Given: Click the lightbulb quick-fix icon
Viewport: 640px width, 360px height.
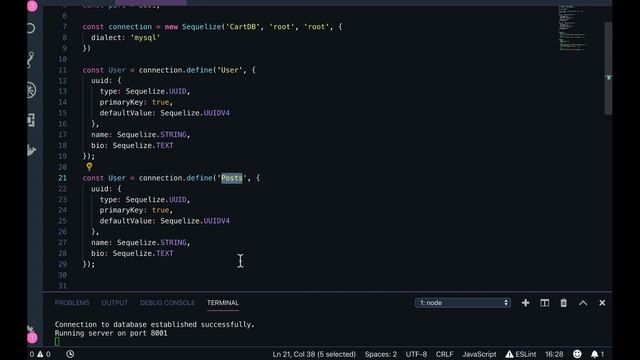Looking at the screenshot, I should (89, 167).
